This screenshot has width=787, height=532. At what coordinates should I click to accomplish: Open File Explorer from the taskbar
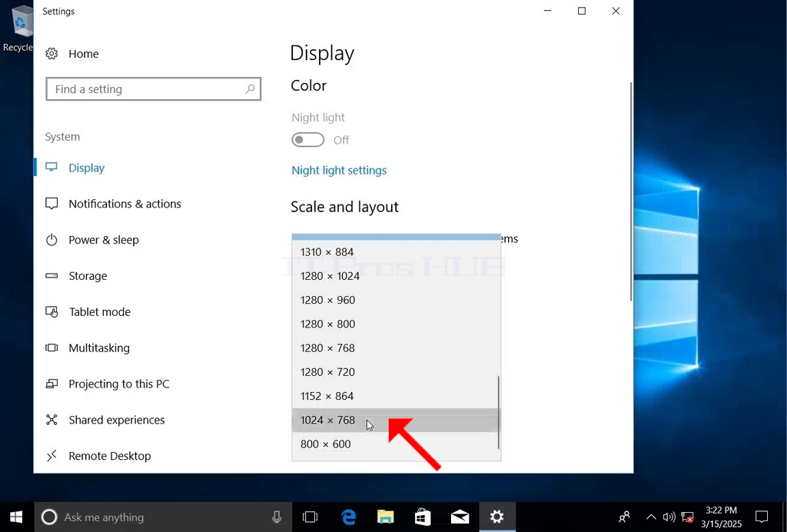click(386, 517)
